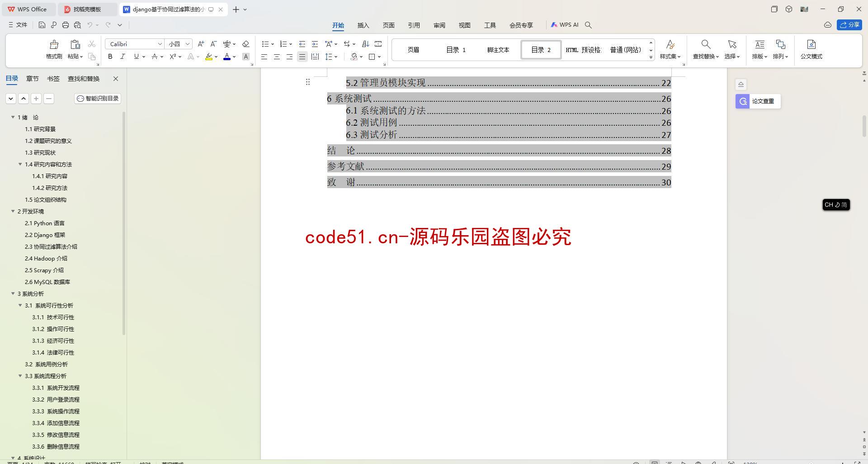Screen dimensions: 868x464
Task: Open the 引用 (References) ribbon tab
Action: point(414,25)
